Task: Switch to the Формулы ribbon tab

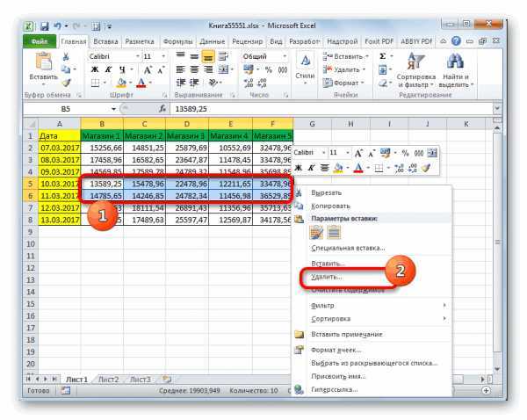Action: 177,41
